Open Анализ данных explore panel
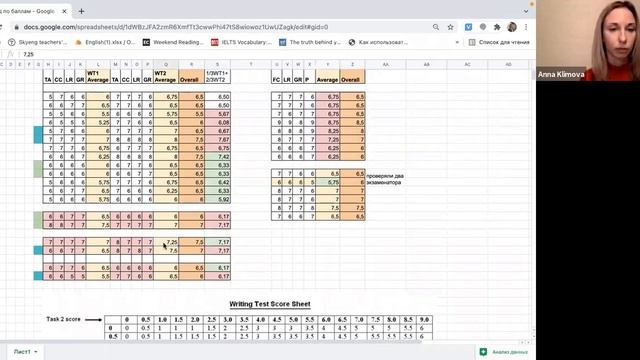The width and height of the screenshot is (640, 360). (504, 352)
